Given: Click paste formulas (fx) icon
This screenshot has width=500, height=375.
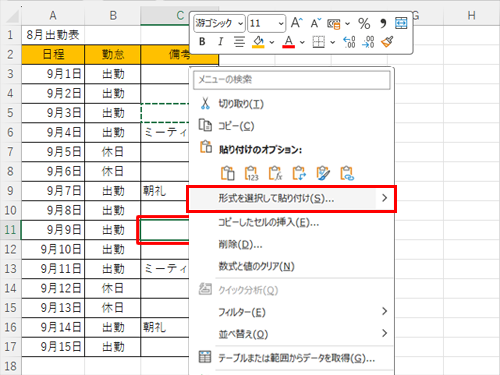Looking at the screenshot, I should coord(275,173).
